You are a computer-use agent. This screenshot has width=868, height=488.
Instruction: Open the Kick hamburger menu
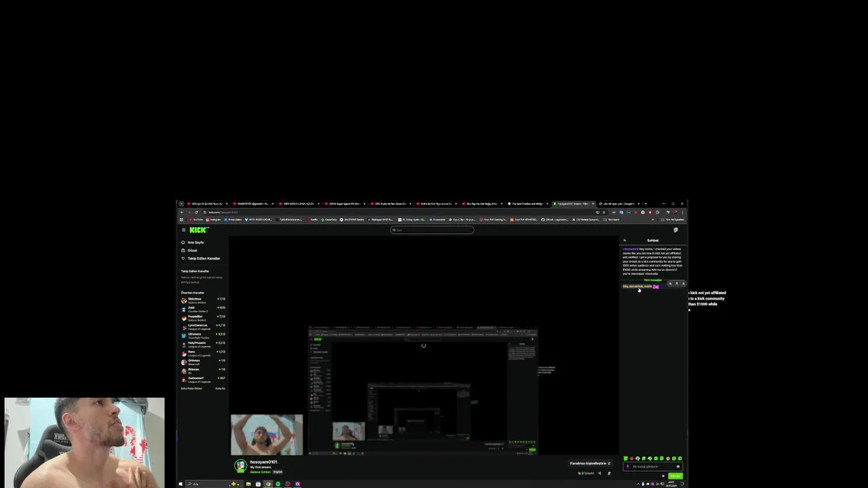[x=183, y=230]
